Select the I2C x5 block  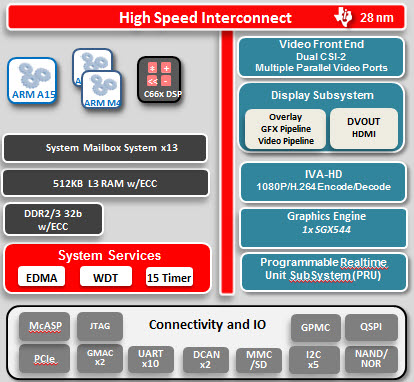click(x=314, y=359)
